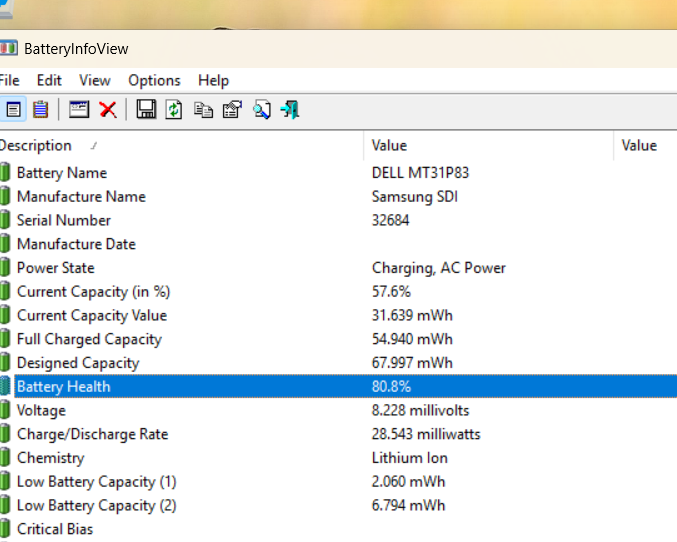The width and height of the screenshot is (677, 542).
Task: Click battery icon beside Critical Bias row
Action: coord(5,529)
